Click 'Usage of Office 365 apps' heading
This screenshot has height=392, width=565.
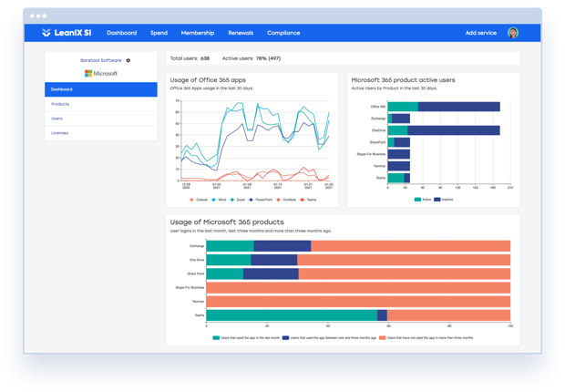pyautogui.click(x=208, y=80)
